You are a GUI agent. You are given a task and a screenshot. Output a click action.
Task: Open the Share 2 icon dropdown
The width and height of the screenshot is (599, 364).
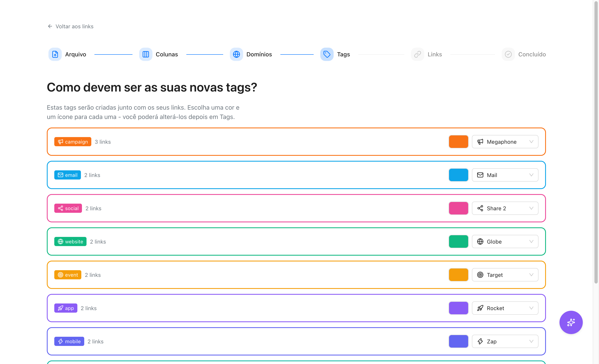(x=505, y=208)
